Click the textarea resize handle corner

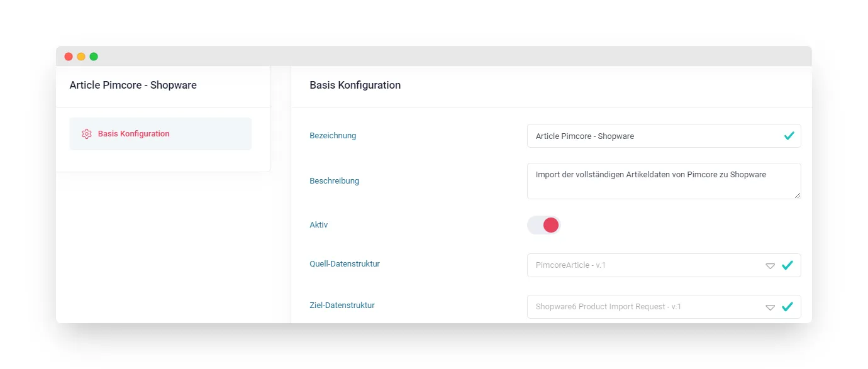798,196
